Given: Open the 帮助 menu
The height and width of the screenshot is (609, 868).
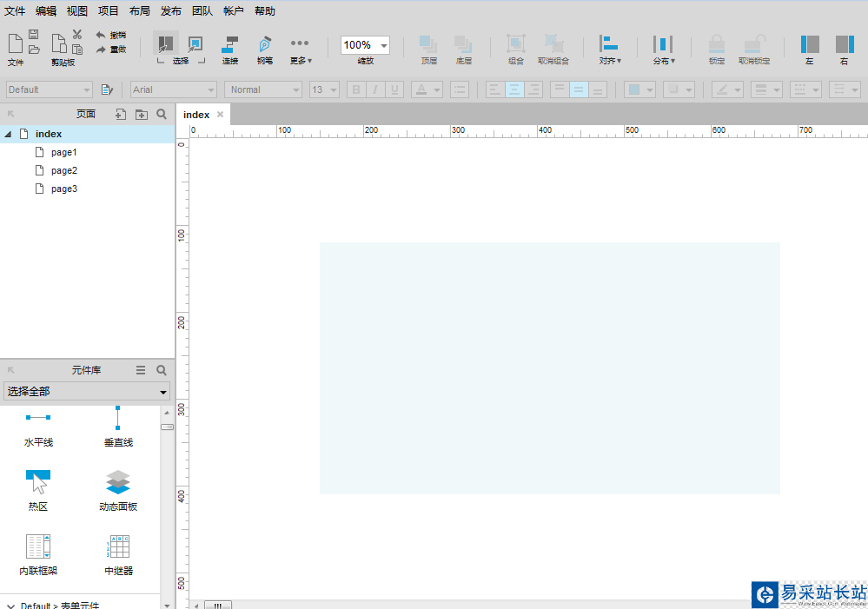Looking at the screenshot, I should [x=265, y=11].
